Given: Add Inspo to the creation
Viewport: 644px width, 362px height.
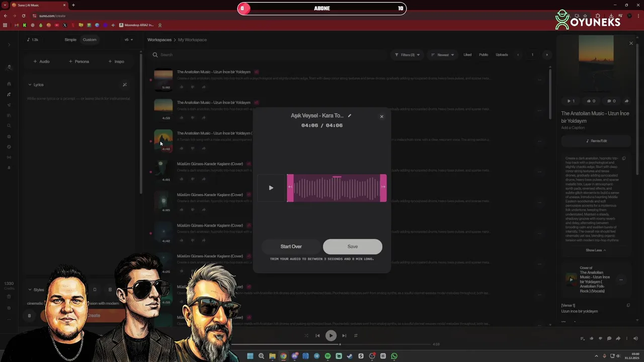Looking at the screenshot, I should [116, 61].
